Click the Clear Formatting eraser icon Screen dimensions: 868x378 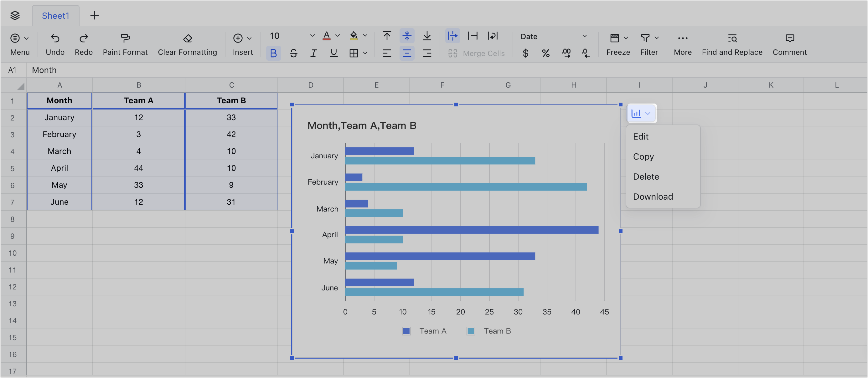pos(187,38)
